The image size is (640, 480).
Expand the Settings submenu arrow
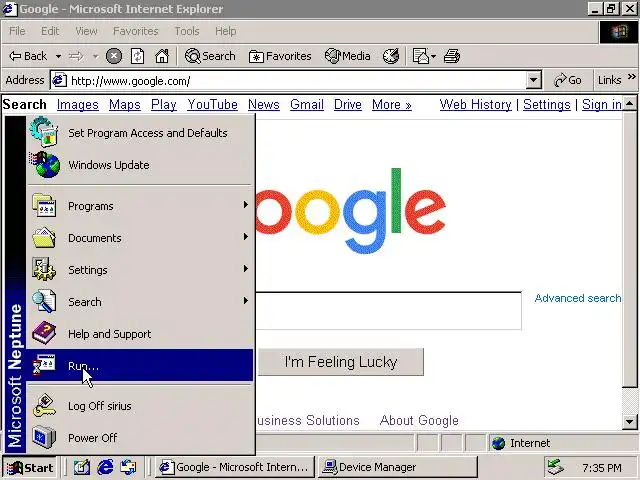(x=246, y=268)
